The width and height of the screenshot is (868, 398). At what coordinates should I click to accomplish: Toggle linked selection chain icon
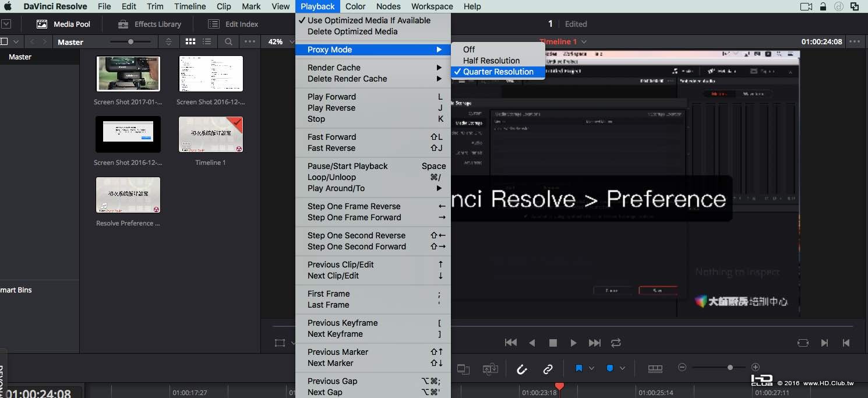548,368
